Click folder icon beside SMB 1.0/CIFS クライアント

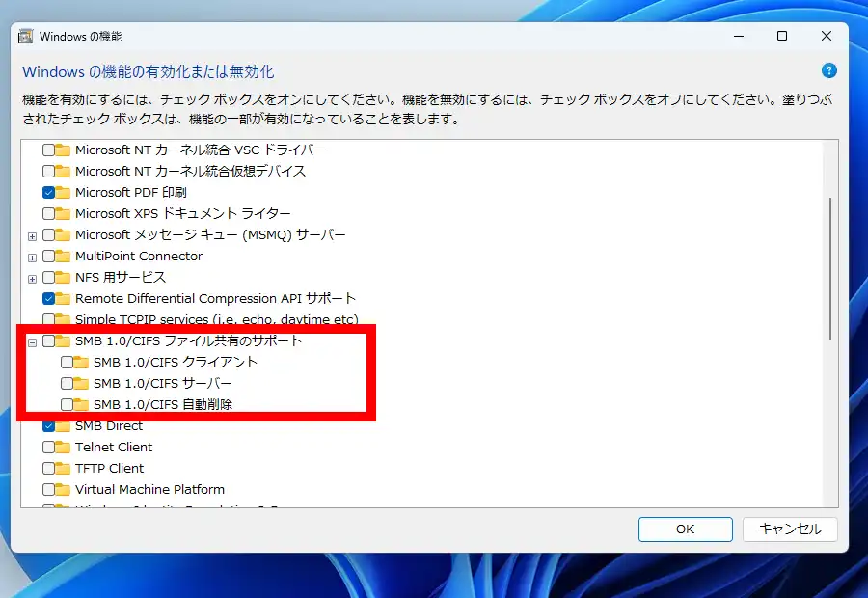point(81,363)
